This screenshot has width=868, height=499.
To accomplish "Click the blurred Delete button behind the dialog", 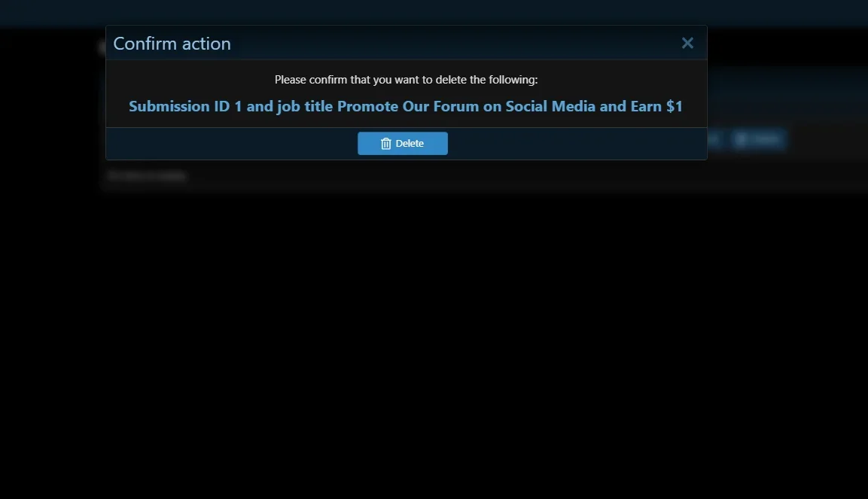I will [x=759, y=138].
